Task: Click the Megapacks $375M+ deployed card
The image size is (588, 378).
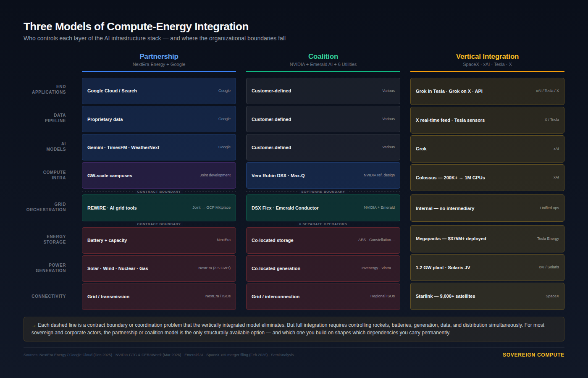Action: pos(487,239)
